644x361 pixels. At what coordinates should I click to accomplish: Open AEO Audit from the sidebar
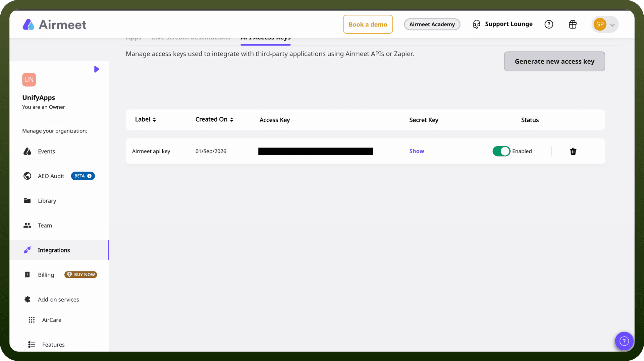(51, 176)
